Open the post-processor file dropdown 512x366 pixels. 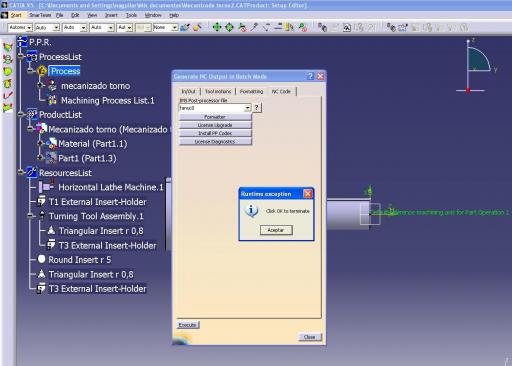pos(247,108)
